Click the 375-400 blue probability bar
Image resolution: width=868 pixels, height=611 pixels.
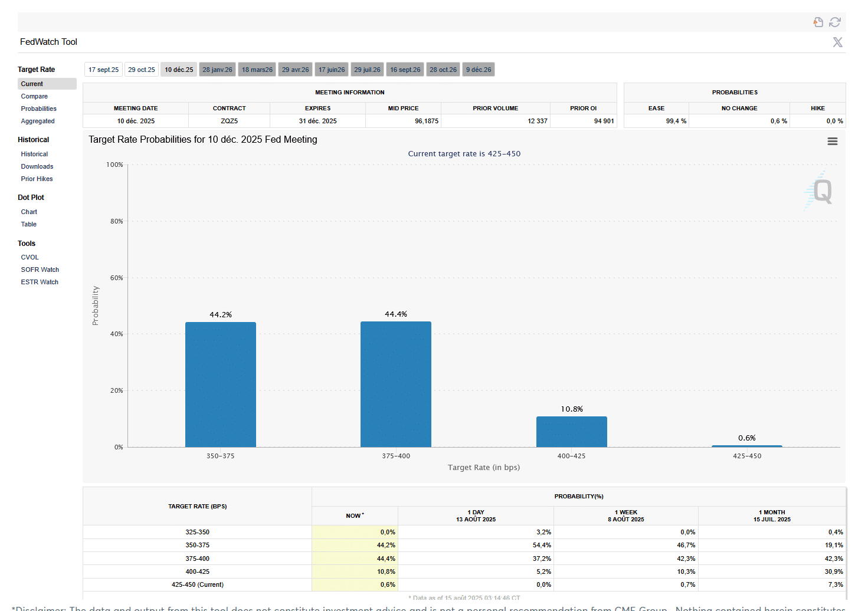[x=395, y=384]
